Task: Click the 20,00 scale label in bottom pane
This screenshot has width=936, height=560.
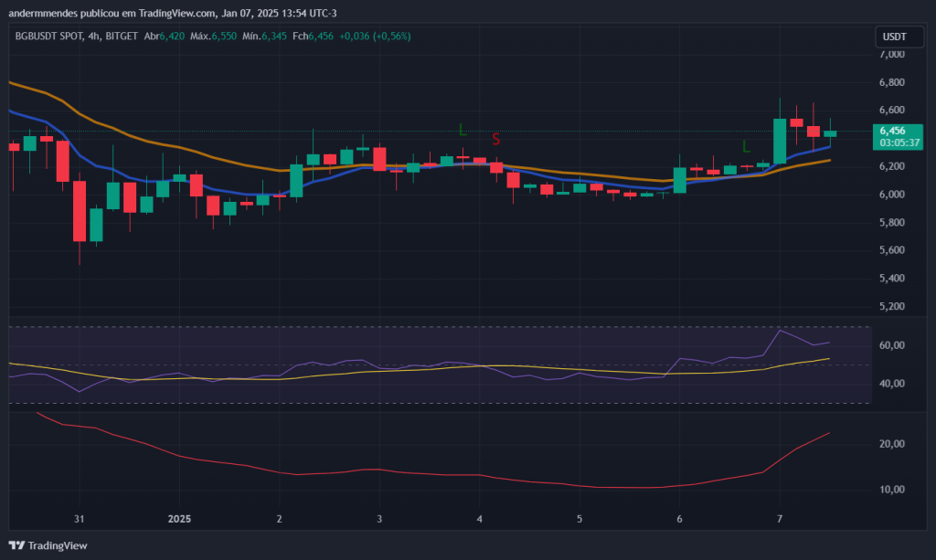Action: click(892, 444)
